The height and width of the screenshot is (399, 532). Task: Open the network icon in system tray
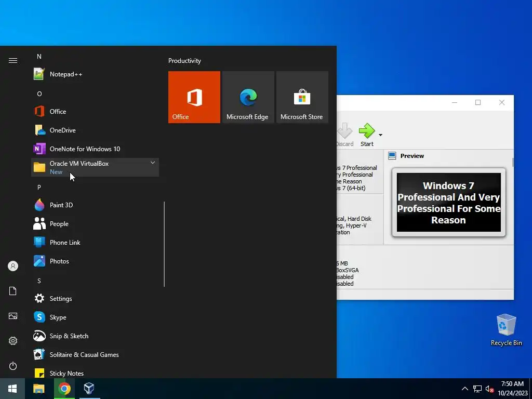point(477,389)
